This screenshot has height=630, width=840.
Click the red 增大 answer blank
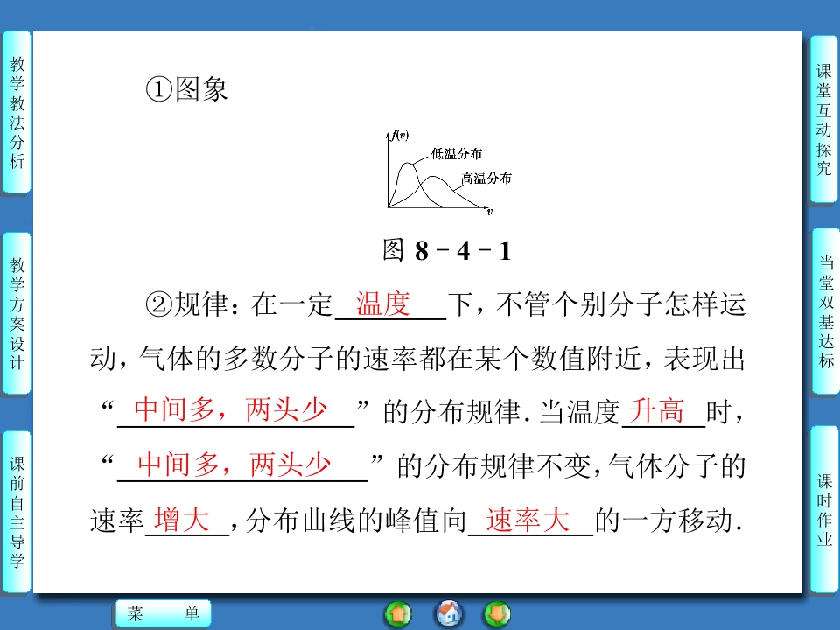point(182,520)
